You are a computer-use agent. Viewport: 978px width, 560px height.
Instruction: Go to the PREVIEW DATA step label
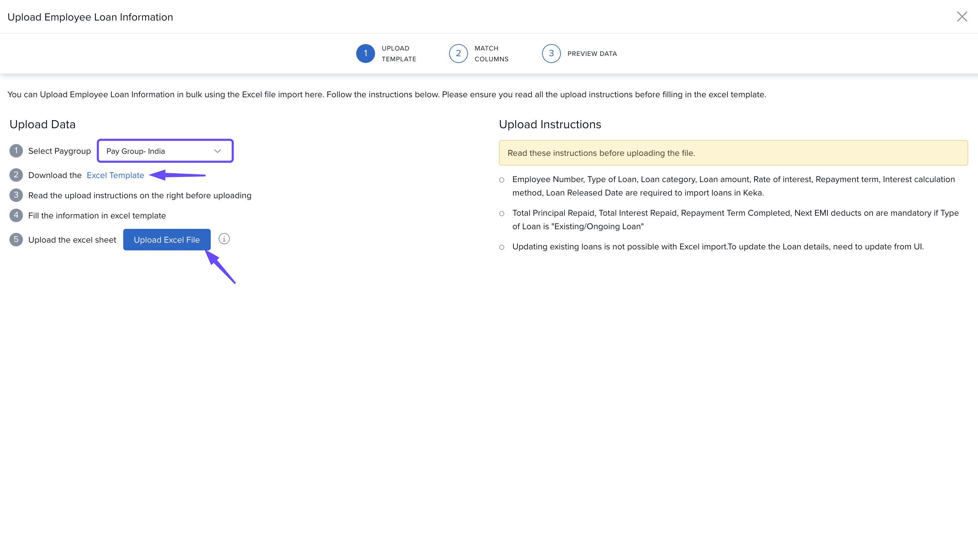[592, 54]
